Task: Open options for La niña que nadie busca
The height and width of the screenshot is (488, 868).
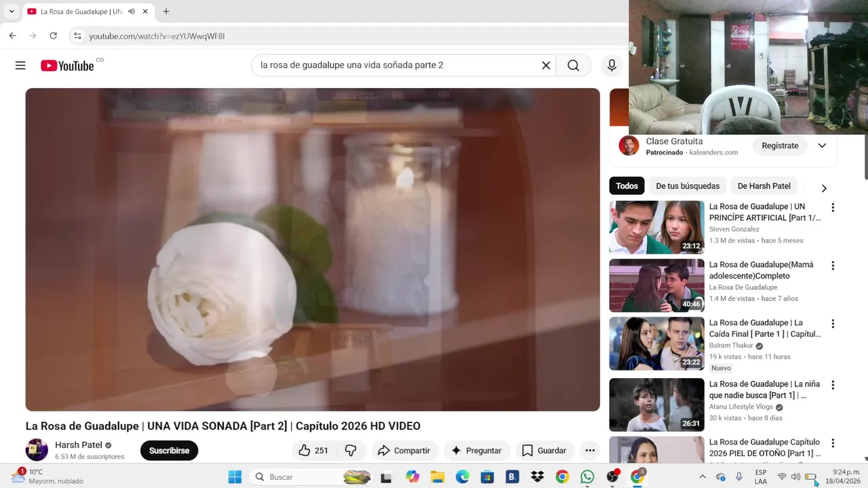Action: tap(833, 385)
